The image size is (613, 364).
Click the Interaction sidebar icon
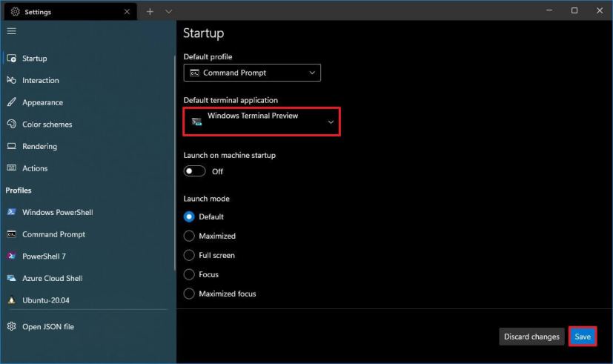12,80
